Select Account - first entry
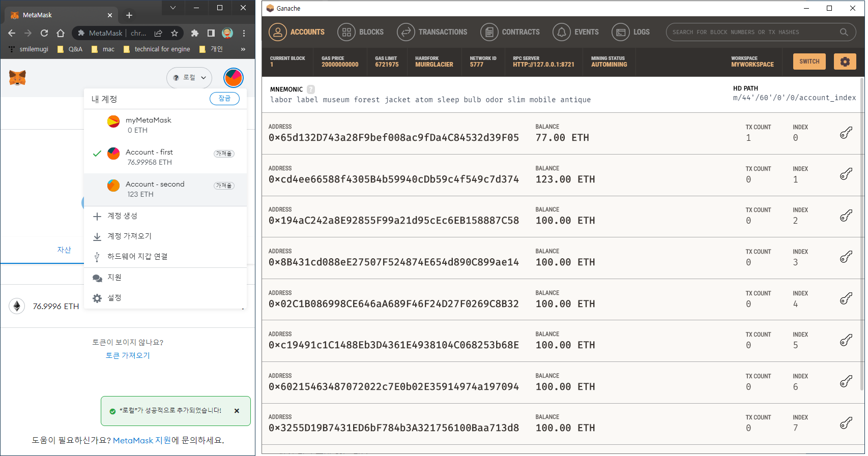This screenshot has width=868, height=456. click(x=165, y=157)
